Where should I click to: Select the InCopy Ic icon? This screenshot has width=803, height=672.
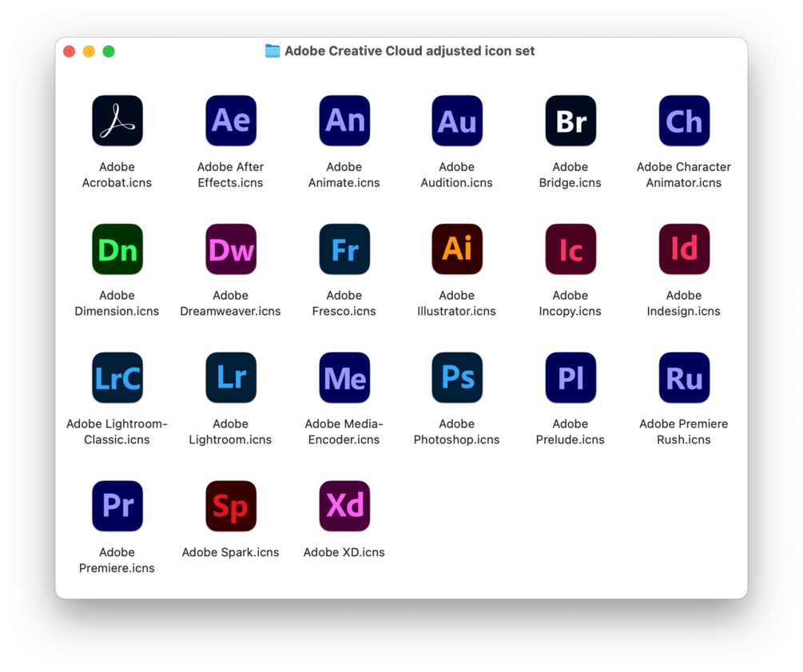(x=571, y=249)
